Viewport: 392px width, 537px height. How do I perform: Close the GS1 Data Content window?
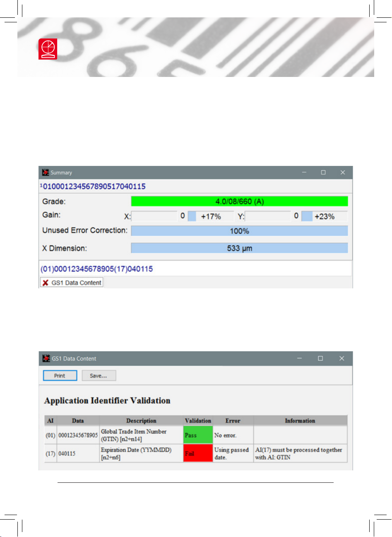pyautogui.click(x=341, y=358)
